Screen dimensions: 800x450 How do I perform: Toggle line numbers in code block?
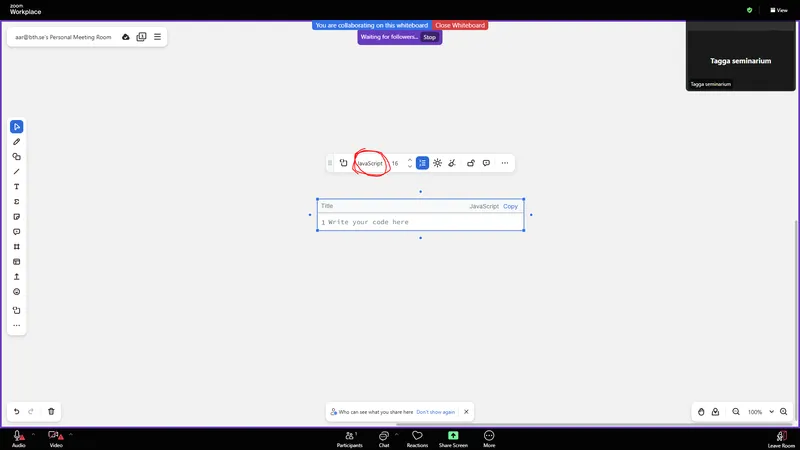coord(422,163)
